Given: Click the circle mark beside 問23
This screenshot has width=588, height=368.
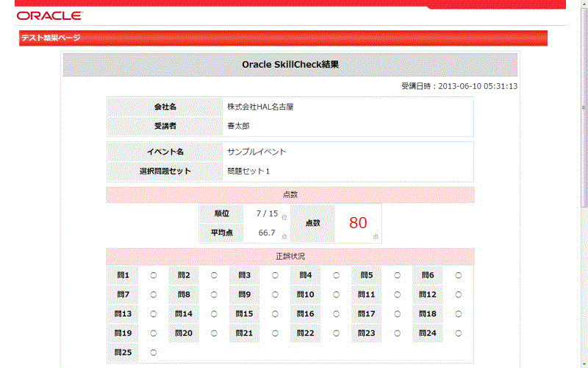Looking at the screenshot, I should [398, 333].
